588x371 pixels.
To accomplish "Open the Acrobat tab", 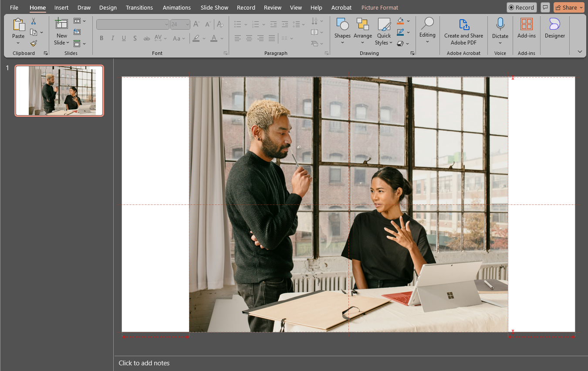I will pyautogui.click(x=341, y=7).
